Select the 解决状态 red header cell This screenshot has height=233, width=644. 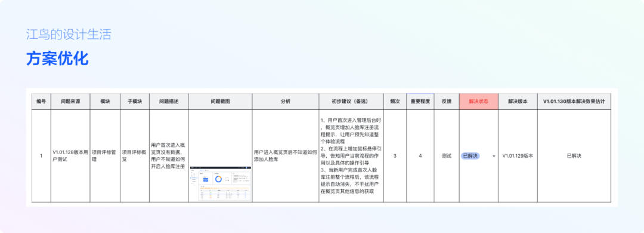(478, 102)
